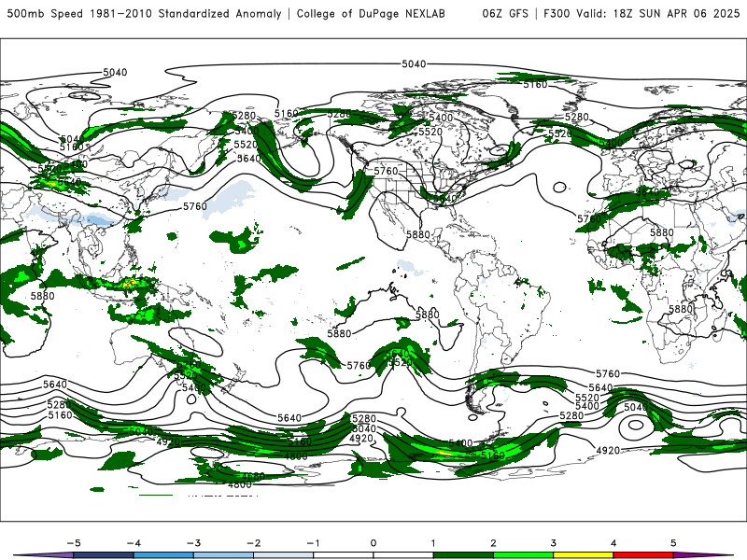Click the 'F300 Valid: 18Z SUN APR 06 2025' text

[x=641, y=14]
